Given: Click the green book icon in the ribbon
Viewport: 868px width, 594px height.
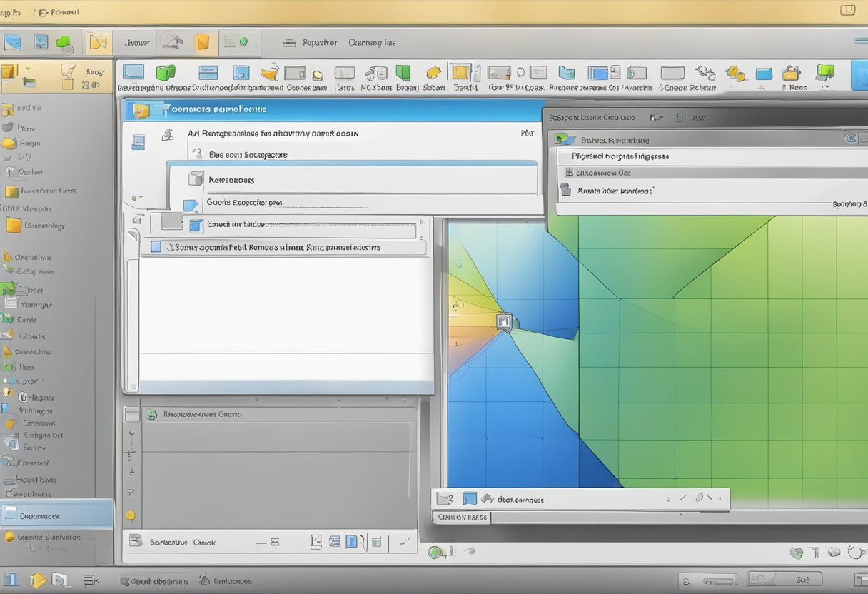Looking at the screenshot, I should pos(403,72).
